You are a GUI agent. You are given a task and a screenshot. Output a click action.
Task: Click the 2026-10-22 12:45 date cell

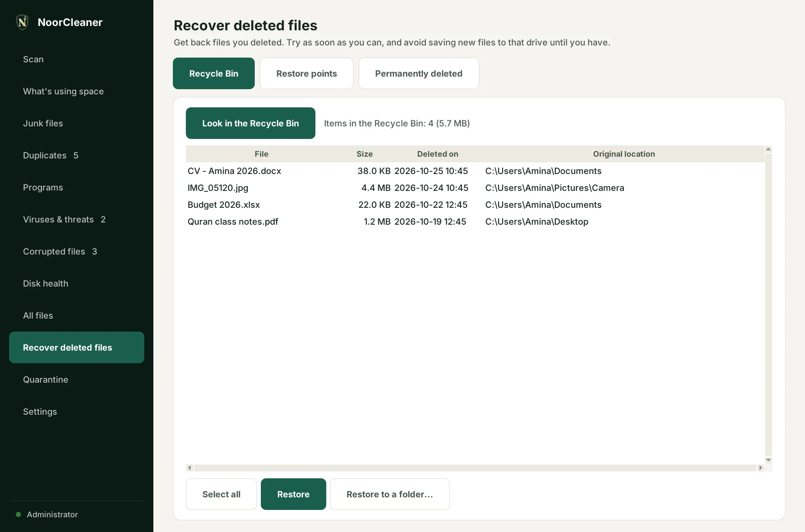point(431,205)
